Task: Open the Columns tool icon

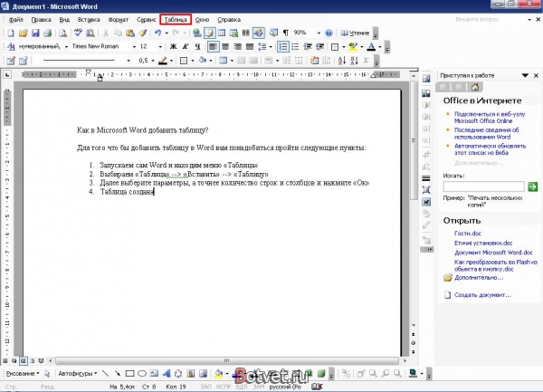Action: 245,33
